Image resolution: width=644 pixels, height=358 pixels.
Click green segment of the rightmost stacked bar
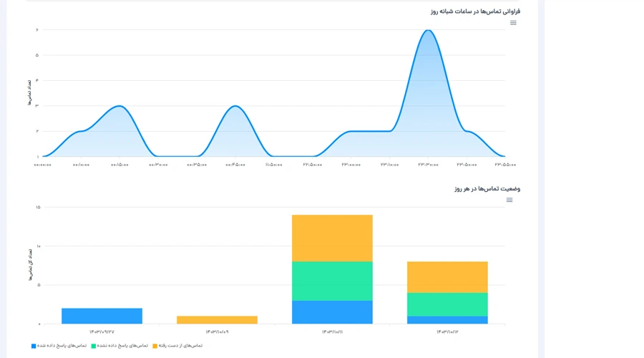click(x=447, y=304)
